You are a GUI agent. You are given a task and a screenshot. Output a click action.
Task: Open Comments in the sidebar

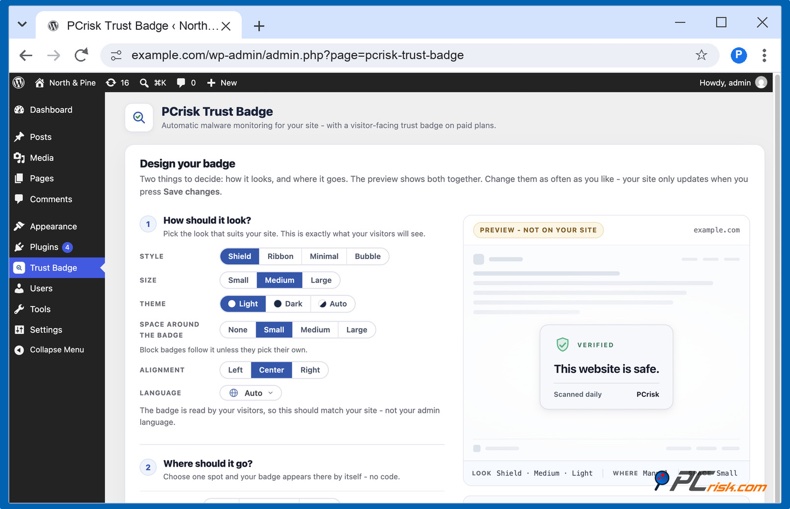click(x=57, y=199)
